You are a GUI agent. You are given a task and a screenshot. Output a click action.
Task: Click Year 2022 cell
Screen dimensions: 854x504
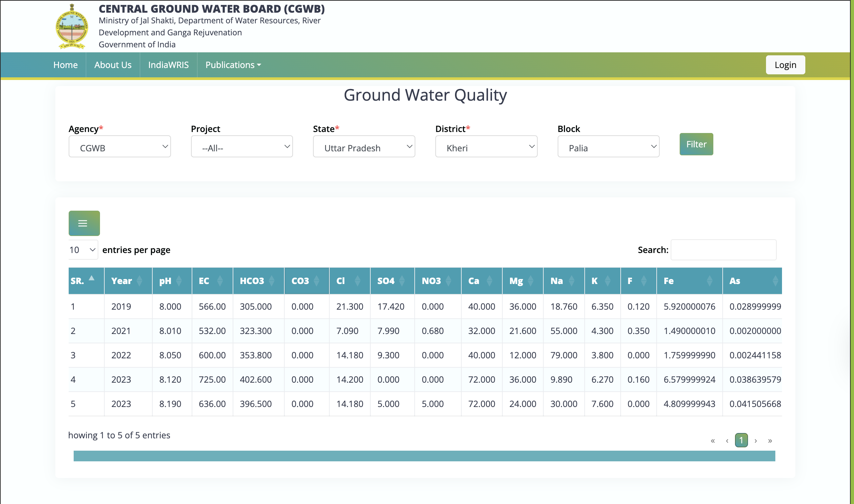pos(121,355)
